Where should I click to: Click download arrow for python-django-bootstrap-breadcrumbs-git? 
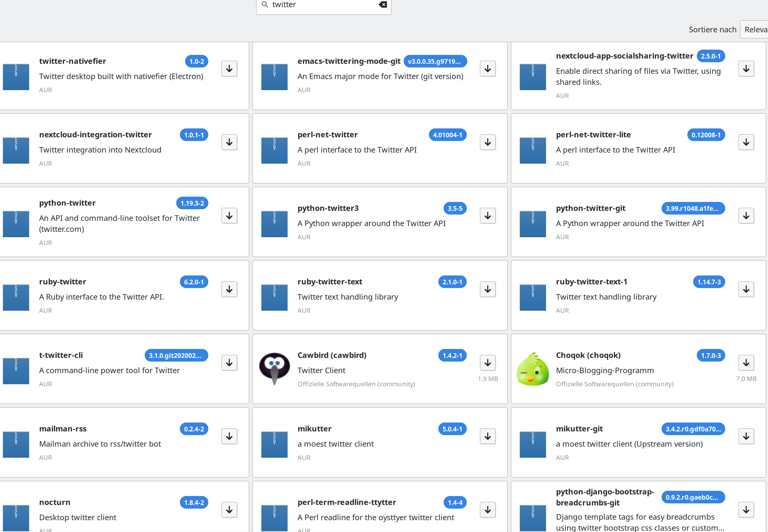point(746,510)
